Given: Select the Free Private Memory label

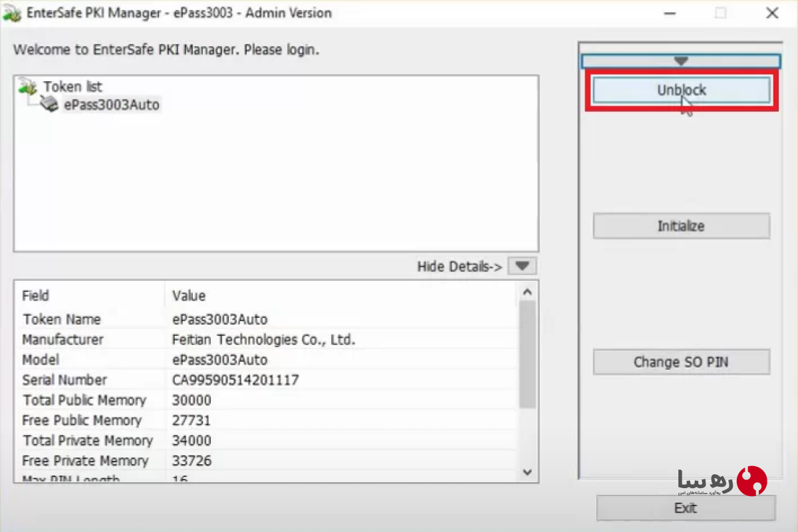Looking at the screenshot, I should tap(85, 461).
